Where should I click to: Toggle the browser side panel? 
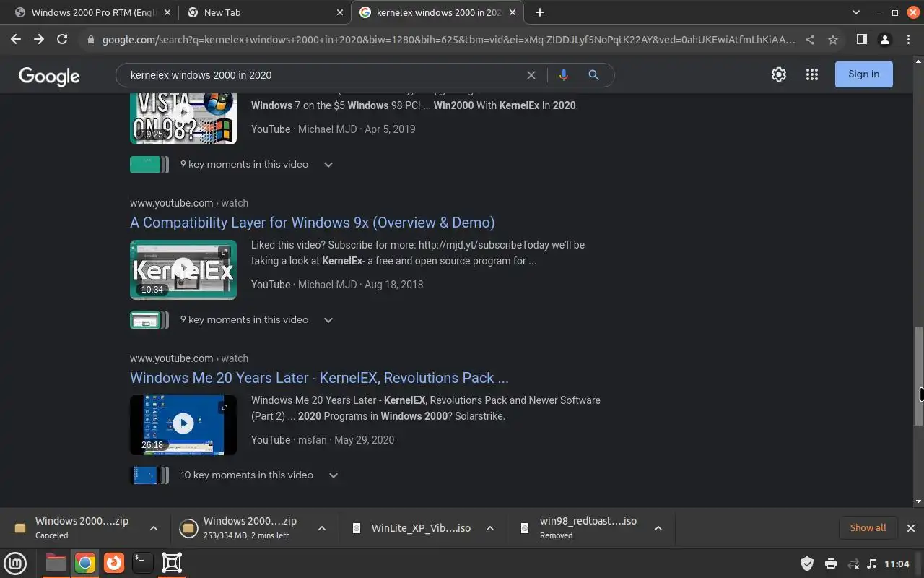(x=861, y=40)
